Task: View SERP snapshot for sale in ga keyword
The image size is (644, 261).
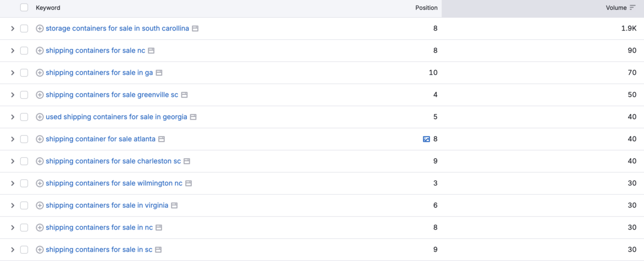Action: point(159,73)
